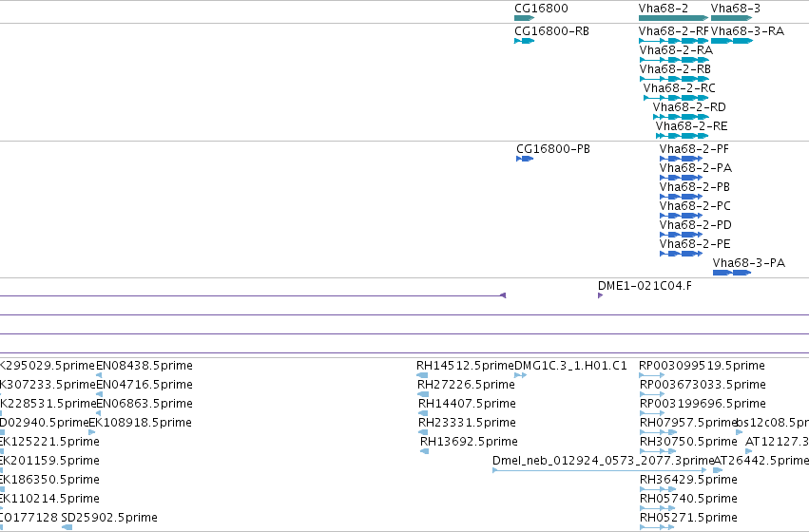Select the Vha68-3 gene label
809x532 pixels.
click(x=735, y=9)
